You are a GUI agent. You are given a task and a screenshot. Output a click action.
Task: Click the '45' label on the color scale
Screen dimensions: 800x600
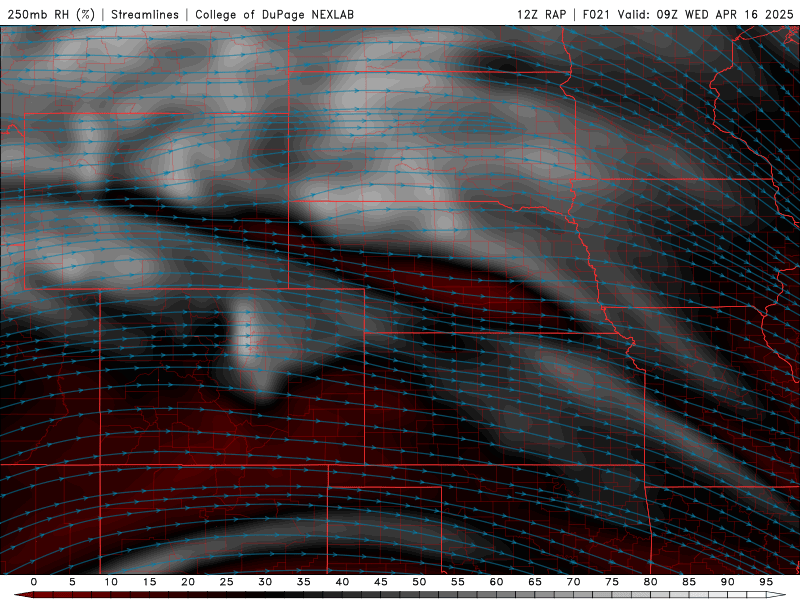coord(381,582)
